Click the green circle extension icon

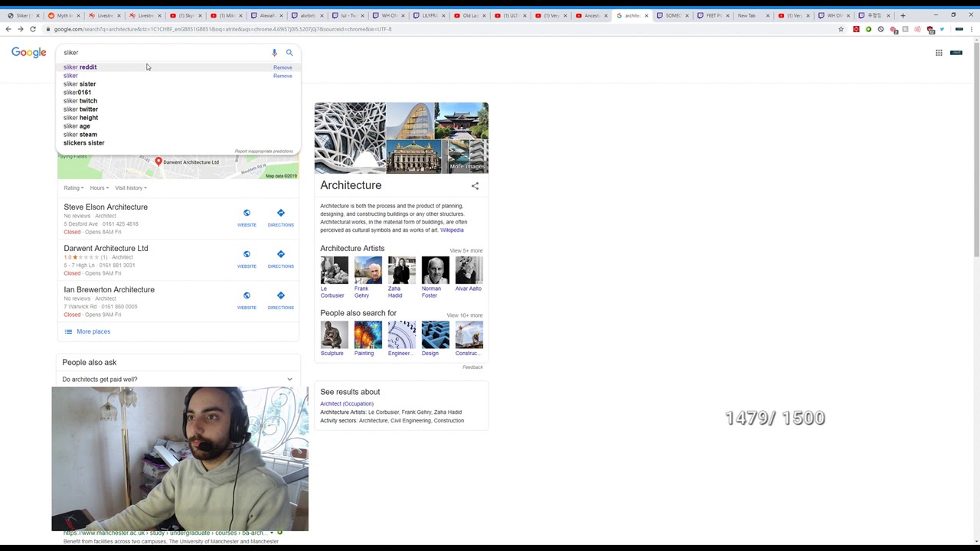868,29
